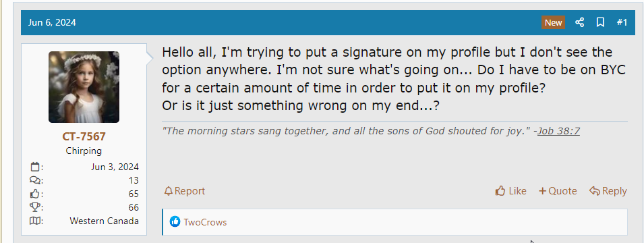Reply to the signature question post

click(x=608, y=191)
